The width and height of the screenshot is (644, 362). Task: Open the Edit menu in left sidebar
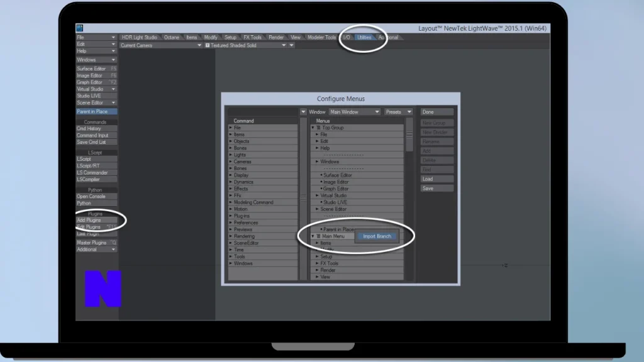click(x=96, y=44)
